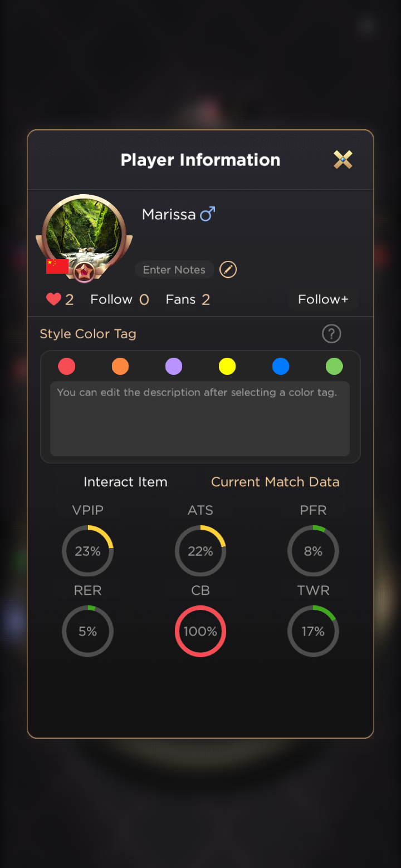Choose the green style color tag

tap(334, 367)
